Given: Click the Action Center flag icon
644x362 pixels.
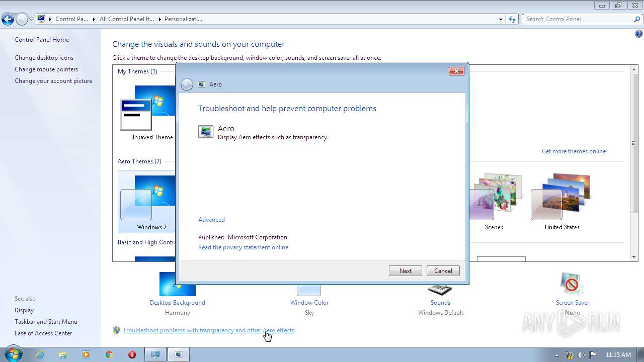Looking at the screenshot, I should point(593,355).
